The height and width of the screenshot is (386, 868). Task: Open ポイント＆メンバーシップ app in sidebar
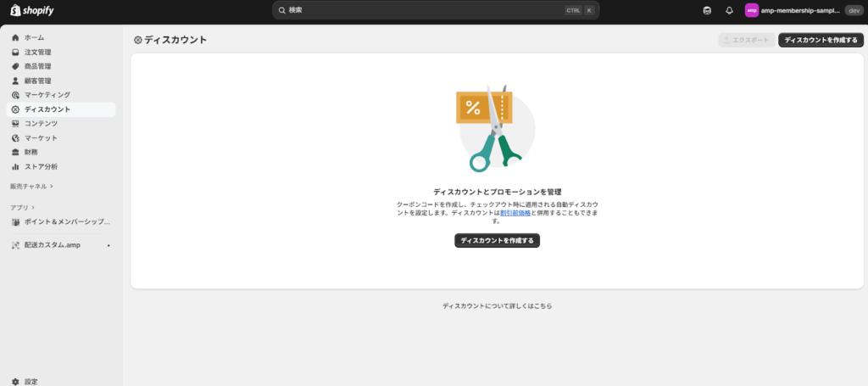coord(66,222)
